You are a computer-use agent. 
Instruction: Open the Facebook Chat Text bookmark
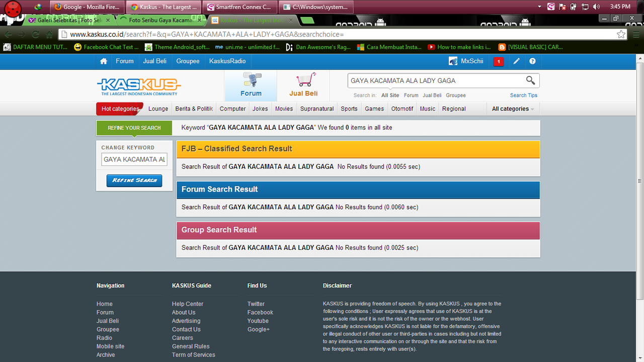[107, 47]
